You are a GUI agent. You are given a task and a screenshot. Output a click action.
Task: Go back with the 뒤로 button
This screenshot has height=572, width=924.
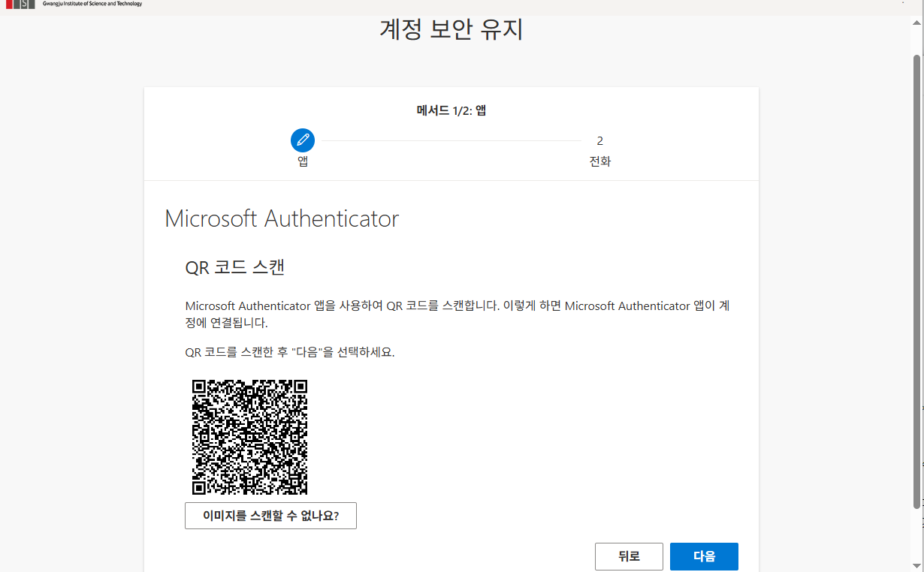coord(629,556)
